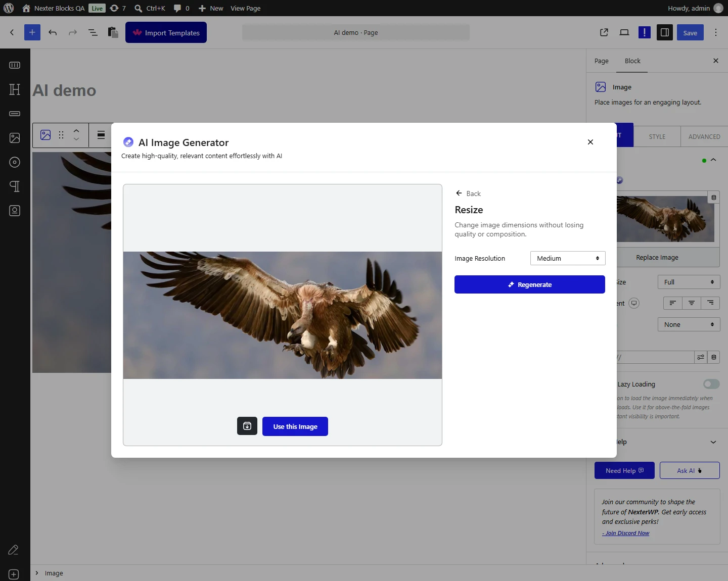Open the Image Resolution dropdown
Viewport: 728px width, 581px height.
click(x=568, y=258)
